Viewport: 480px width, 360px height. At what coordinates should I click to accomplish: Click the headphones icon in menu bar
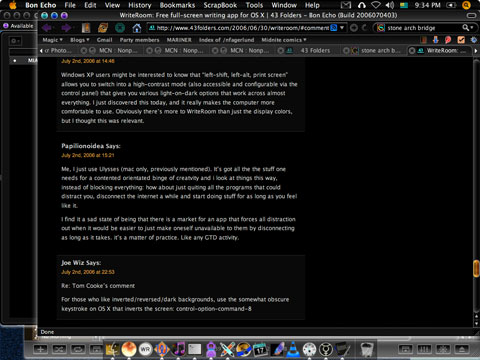tap(362, 5)
